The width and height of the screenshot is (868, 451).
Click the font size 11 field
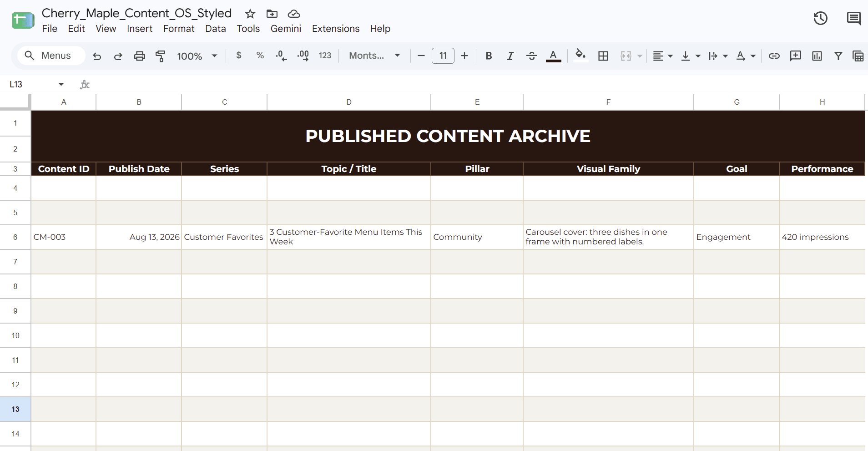tap(443, 56)
